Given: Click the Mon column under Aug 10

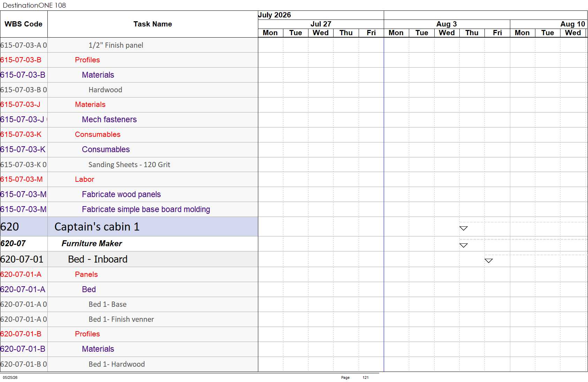Looking at the screenshot, I should coord(522,33).
